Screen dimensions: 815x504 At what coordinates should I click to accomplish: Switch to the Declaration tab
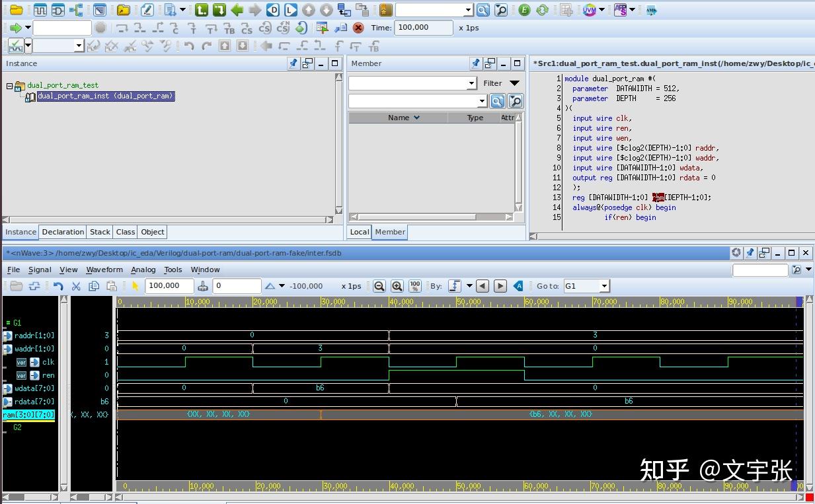point(63,232)
